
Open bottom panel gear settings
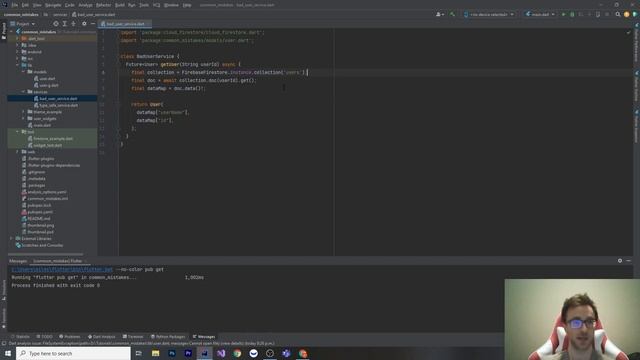[x=620, y=260]
